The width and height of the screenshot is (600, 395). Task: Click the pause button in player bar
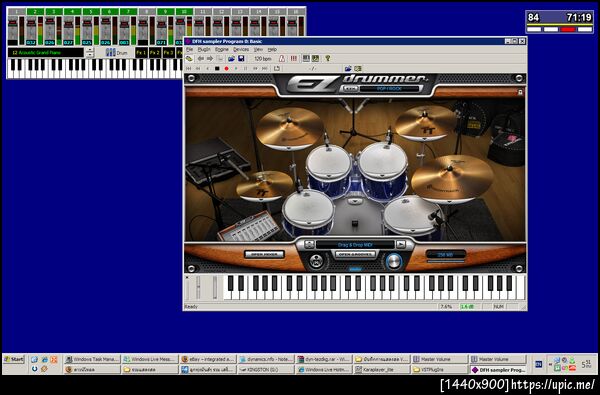[245, 69]
